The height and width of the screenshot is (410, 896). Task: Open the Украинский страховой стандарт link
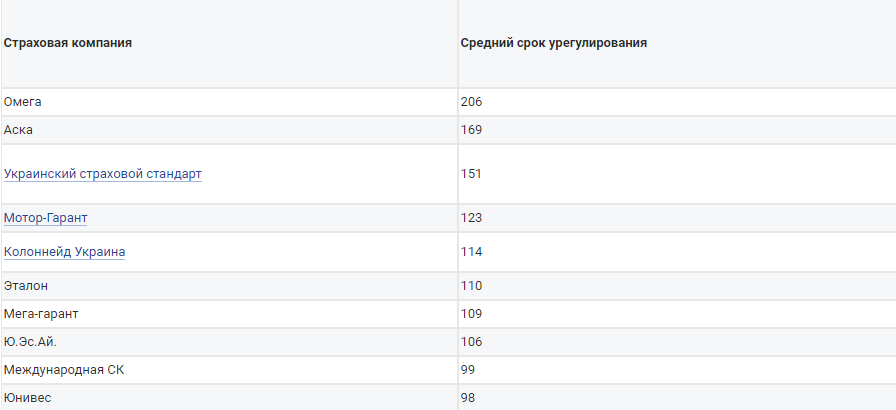(102, 174)
